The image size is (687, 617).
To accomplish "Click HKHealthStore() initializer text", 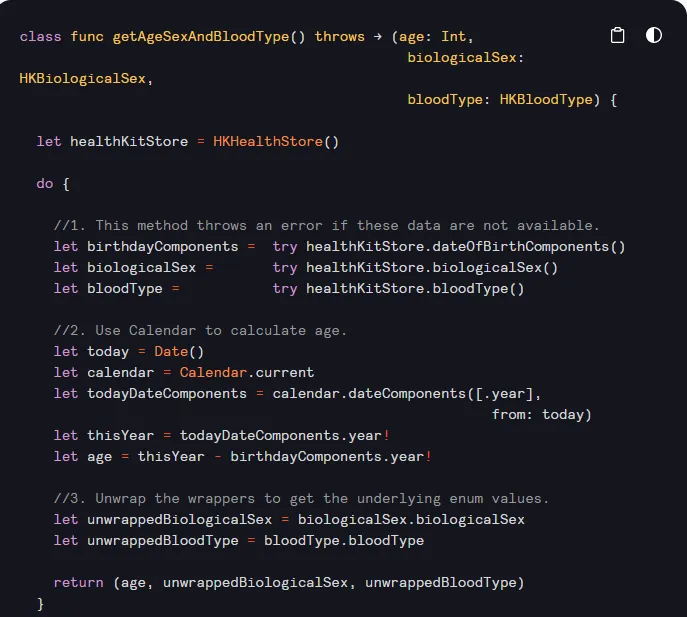I will point(276,142).
